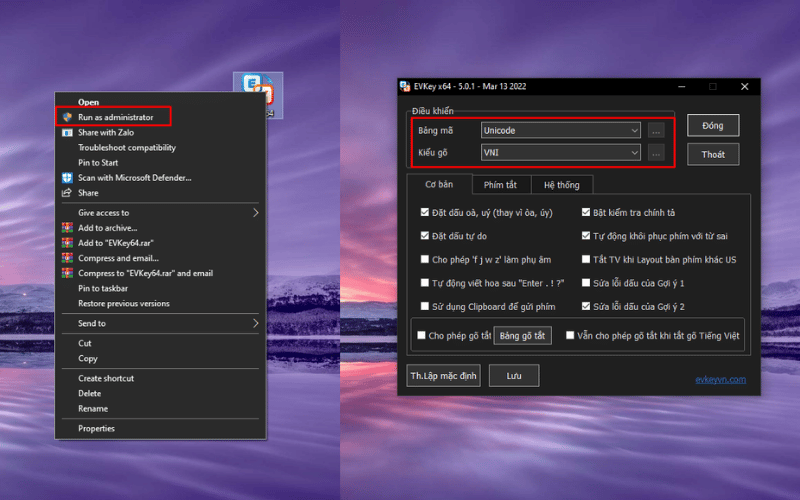
Task: Switch to the Hệ thống tab
Action: tap(562, 185)
